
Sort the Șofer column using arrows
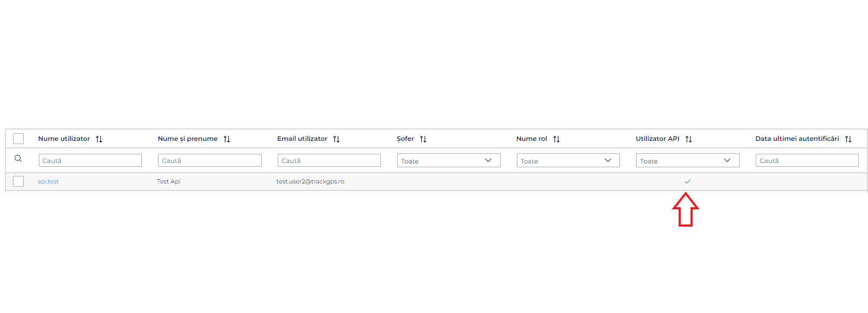coord(423,139)
